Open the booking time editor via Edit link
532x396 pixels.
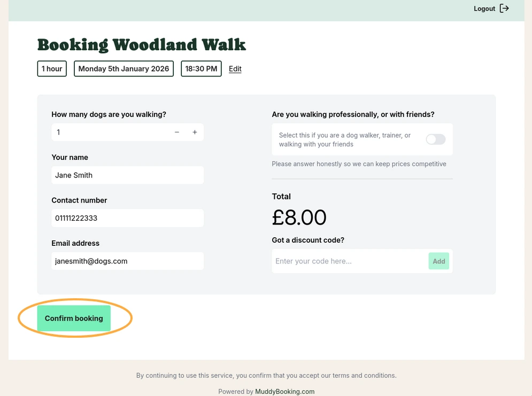(x=235, y=68)
